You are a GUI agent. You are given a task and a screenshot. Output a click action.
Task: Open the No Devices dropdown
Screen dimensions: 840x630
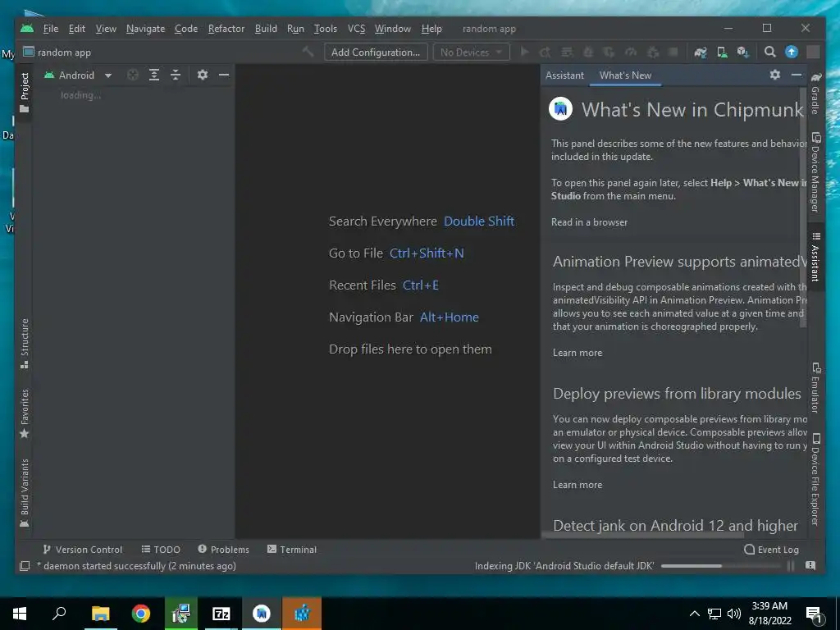pos(471,52)
